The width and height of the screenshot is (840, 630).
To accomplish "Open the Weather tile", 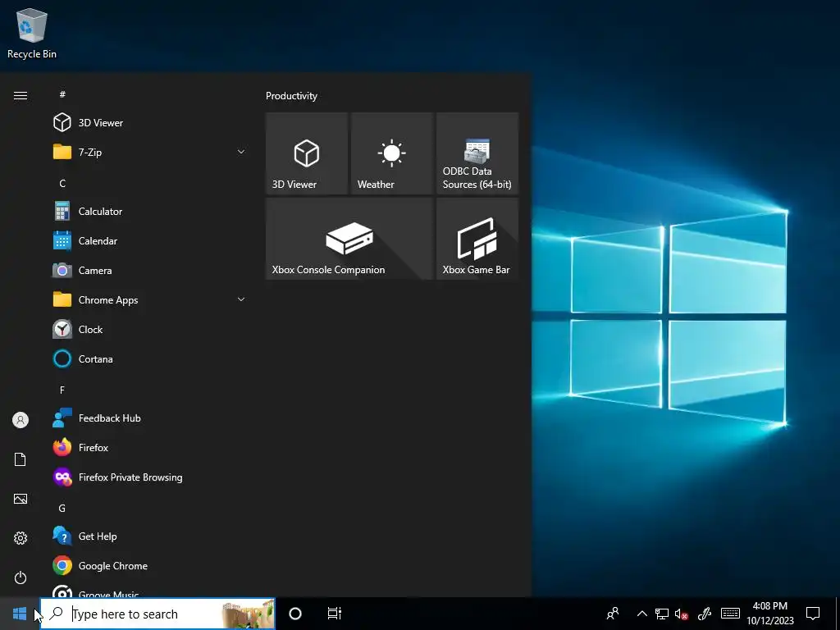I will tap(391, 153).
